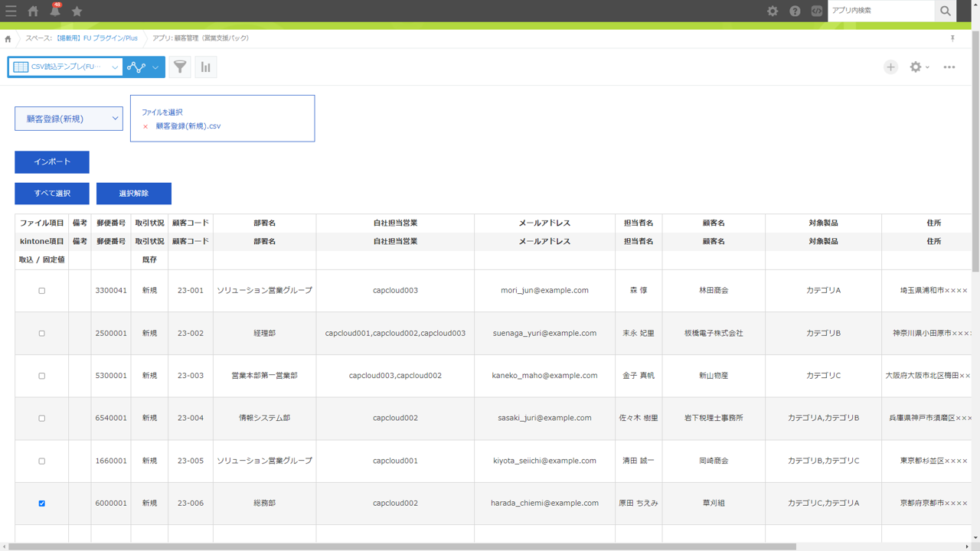Select email kiyota_seiichi@example.com cell

point(544,461)
